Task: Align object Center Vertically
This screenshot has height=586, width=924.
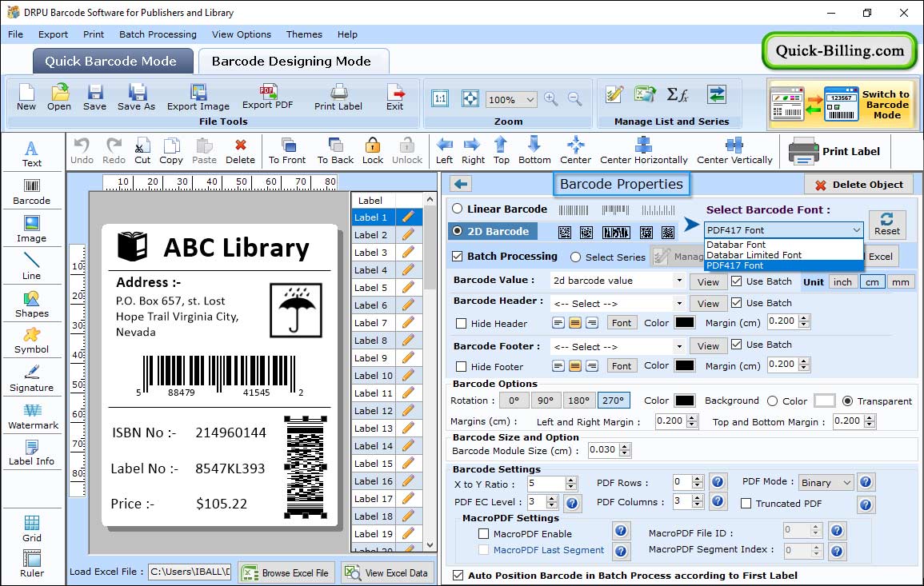Action: (x=734, y=151)
